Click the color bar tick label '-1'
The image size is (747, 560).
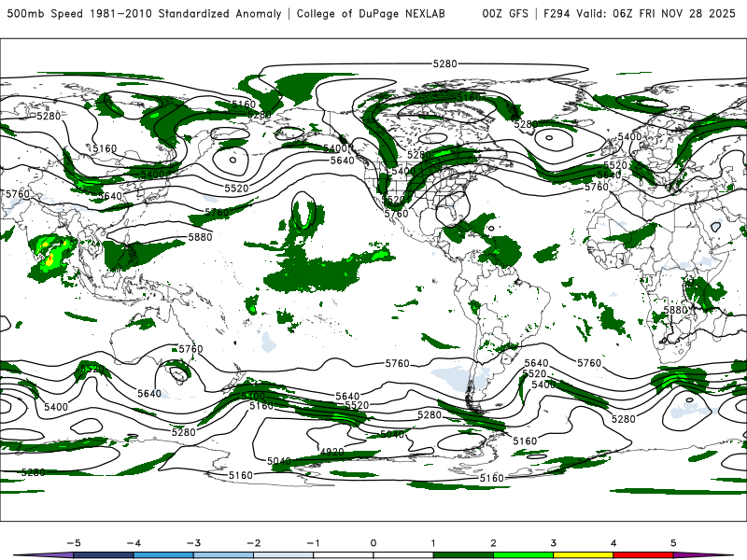click(314, 543)
